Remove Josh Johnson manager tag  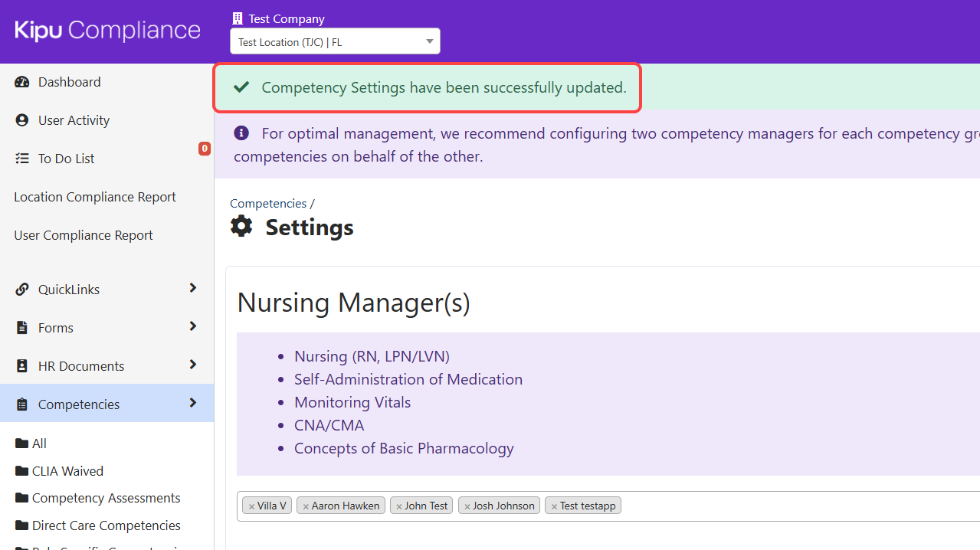coord(467,506)
